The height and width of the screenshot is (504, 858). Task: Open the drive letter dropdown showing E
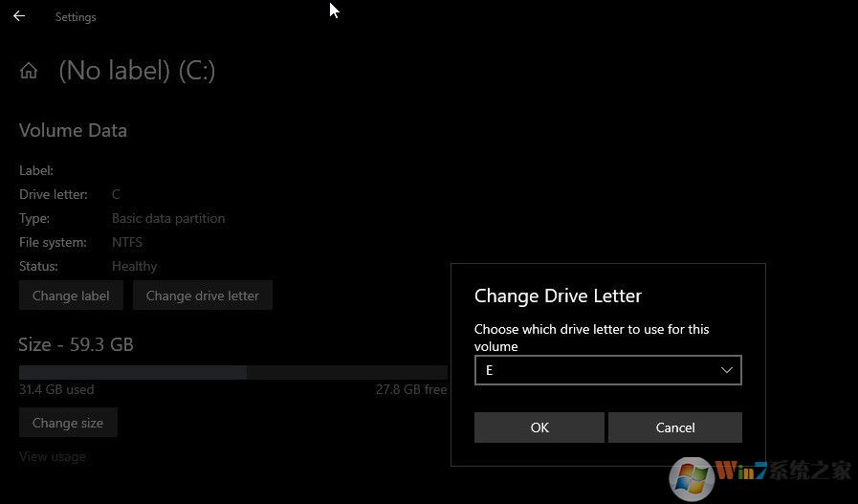608,370
